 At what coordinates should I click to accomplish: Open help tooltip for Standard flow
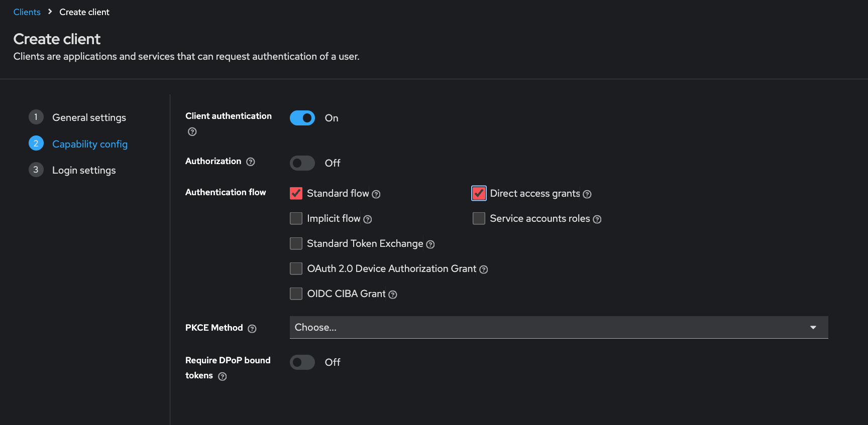pyautogui.click(x=376, y=194)
